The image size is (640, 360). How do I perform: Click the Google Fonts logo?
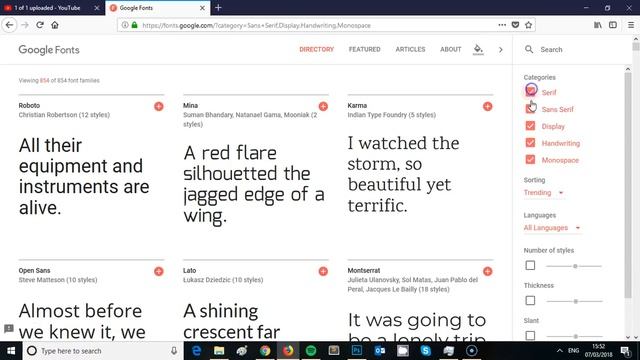[49, 50]
